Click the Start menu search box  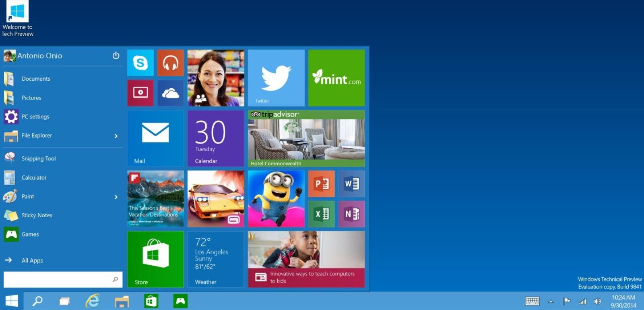coord(63,279)
